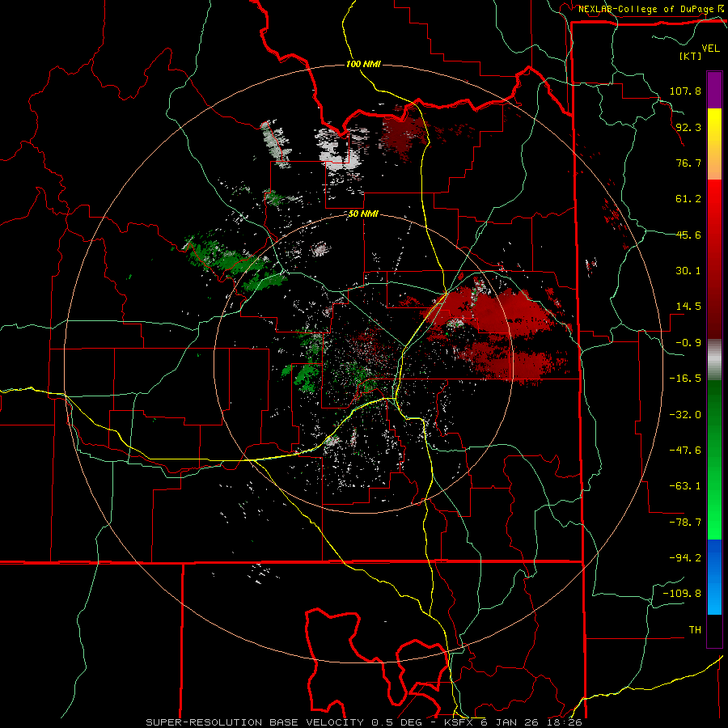Click the yellow-orange segment of the color bar
Viewport: 728px width, 728px height.
[x=714, y=144]
